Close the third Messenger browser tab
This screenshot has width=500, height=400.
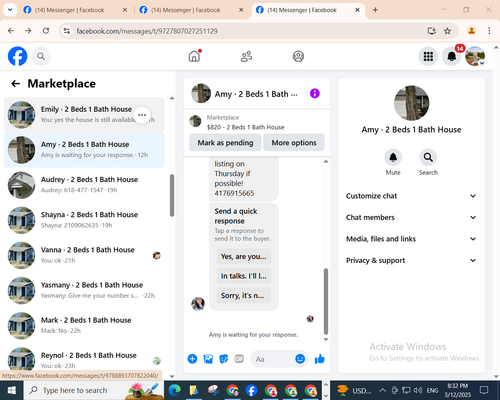click(357, 10)
